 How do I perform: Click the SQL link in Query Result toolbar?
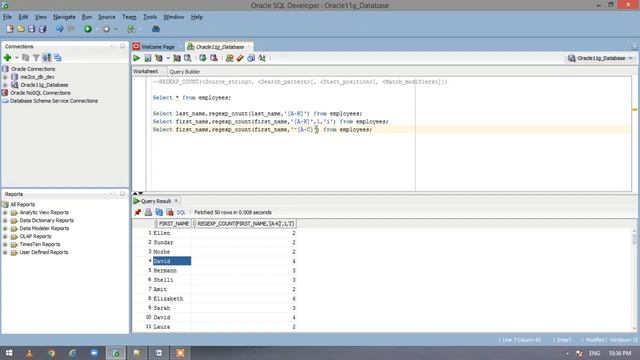pyautogui.click(x=181, y=212)
